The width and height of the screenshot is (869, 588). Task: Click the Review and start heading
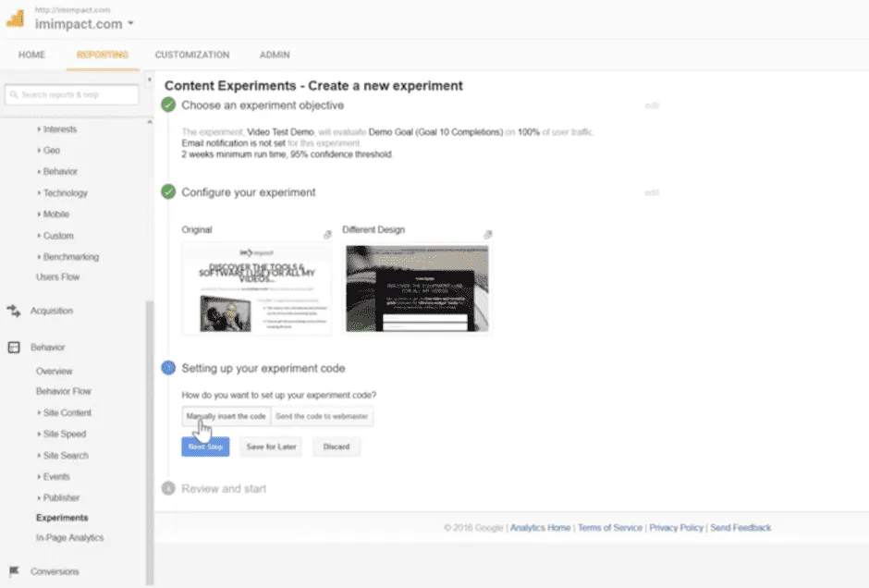224,489
